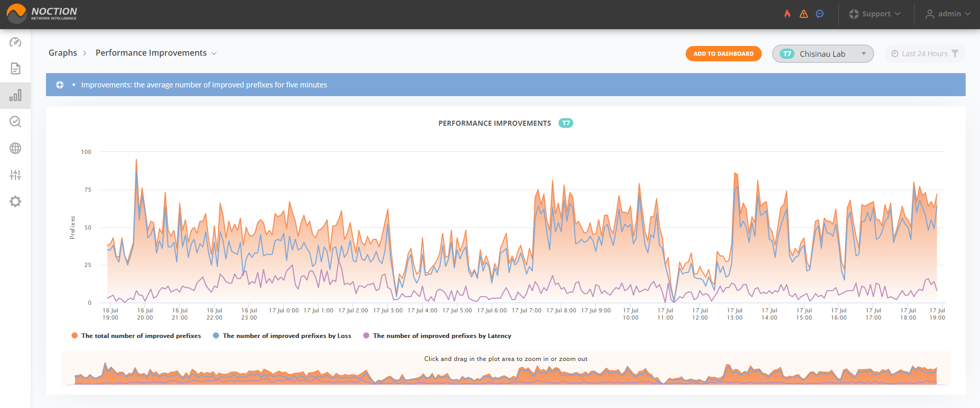This screenshot has height=408, width=980.
Task: Open the Last 24 Hours time filter
Action: click(x=925, y=54)
